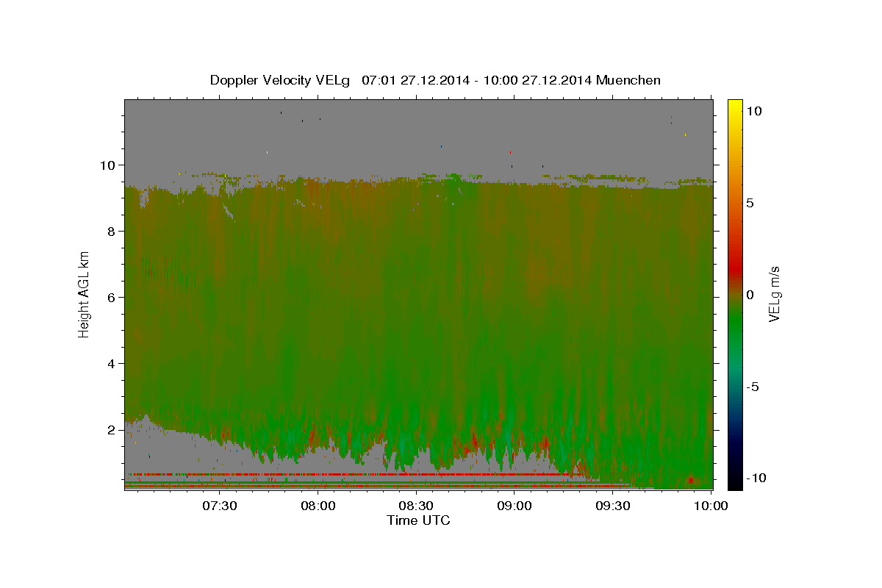
Task: Click the height tick label '4'
Action: tap(112, 364)
